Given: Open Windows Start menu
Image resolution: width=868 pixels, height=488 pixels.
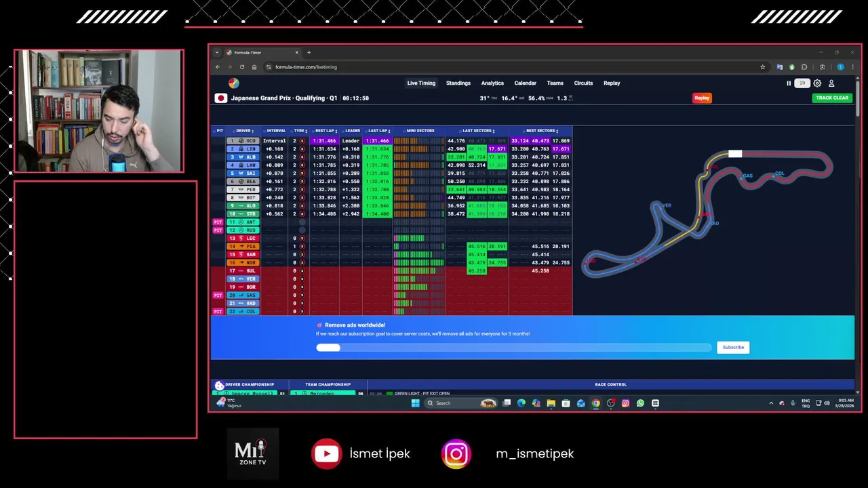Looking at the screenshot, I should (x=415, y=403).
